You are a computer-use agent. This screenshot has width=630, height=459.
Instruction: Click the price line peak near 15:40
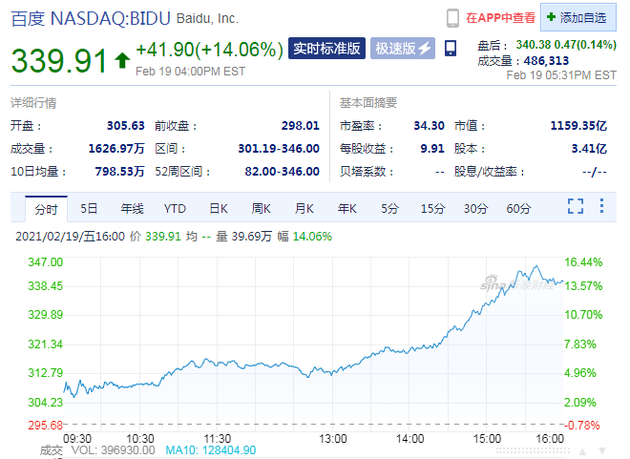click(x=536, y=266)
